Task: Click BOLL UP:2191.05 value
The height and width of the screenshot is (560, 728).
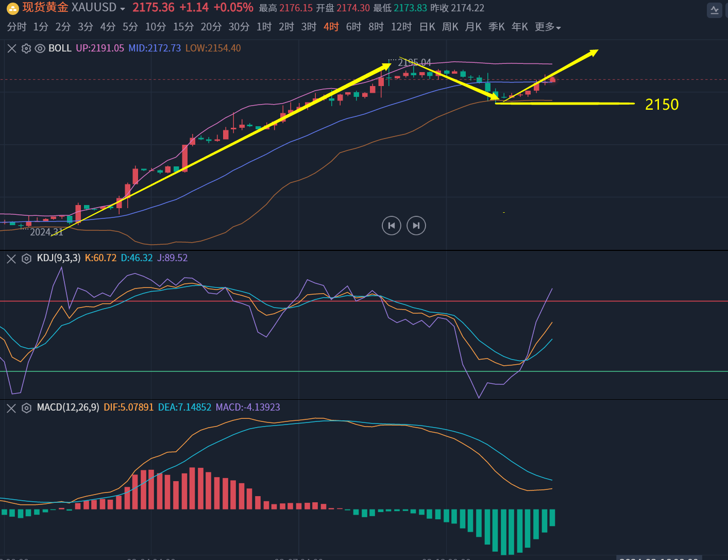Action: [100, 48]
